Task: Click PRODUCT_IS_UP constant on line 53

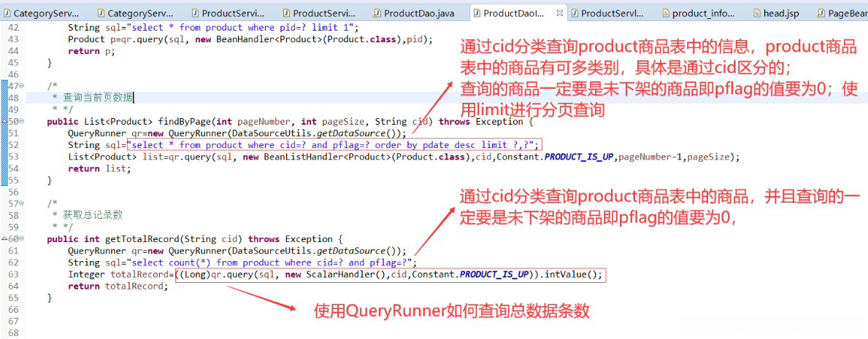Action: point(578,157)
